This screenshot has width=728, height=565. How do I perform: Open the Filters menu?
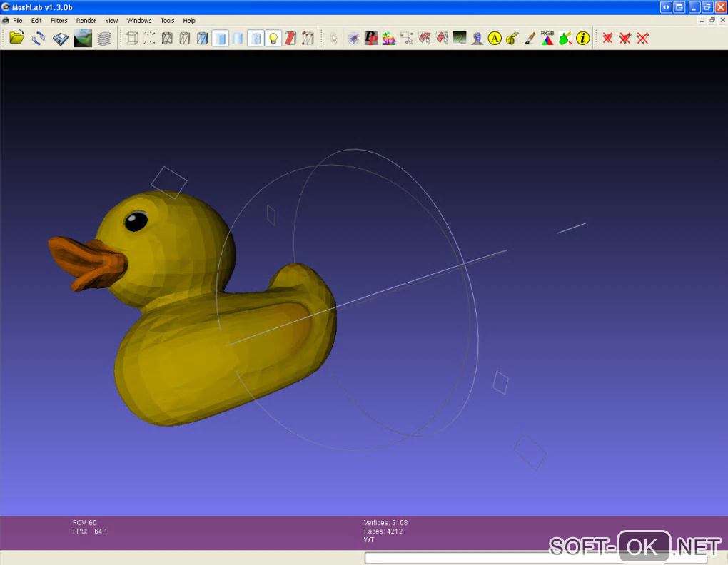tap(59, 21)
